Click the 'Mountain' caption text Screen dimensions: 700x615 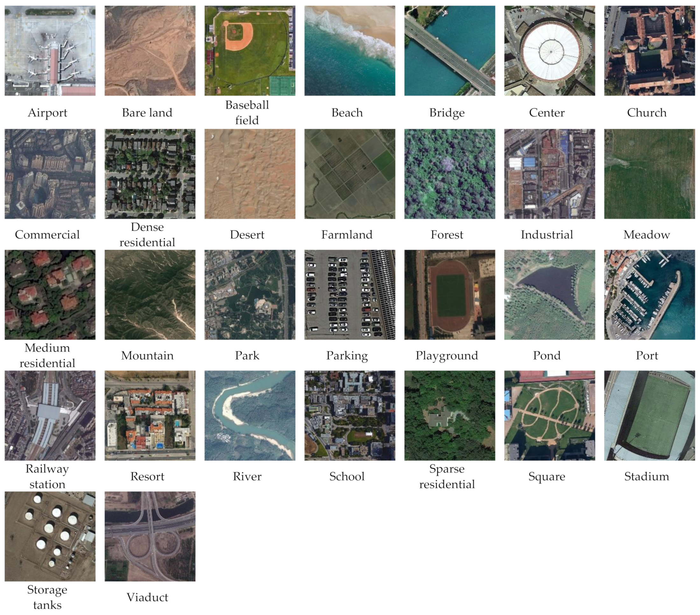[x=147, y=356]
